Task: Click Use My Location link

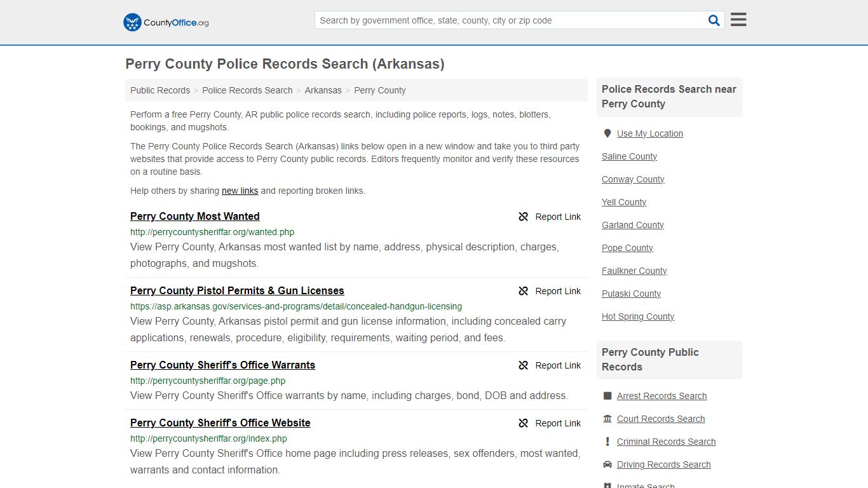Action: [x=650, y=133]
